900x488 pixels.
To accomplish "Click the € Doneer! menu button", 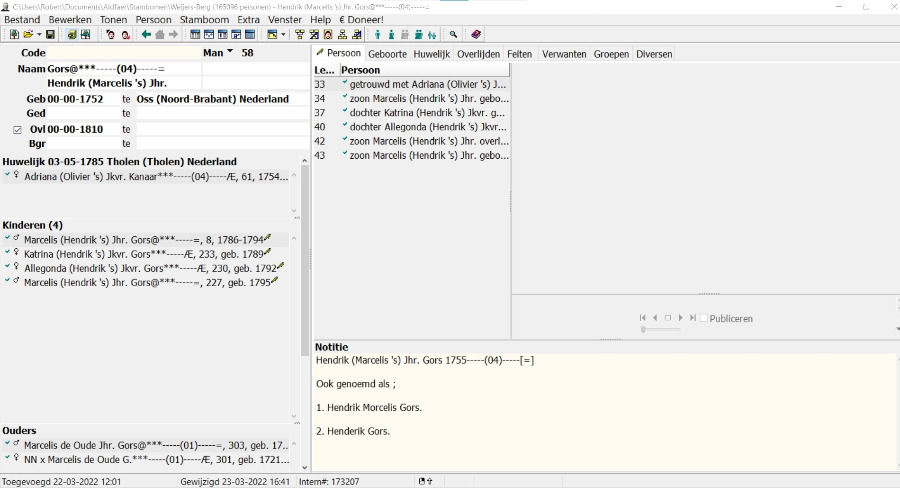I will 361,20.
